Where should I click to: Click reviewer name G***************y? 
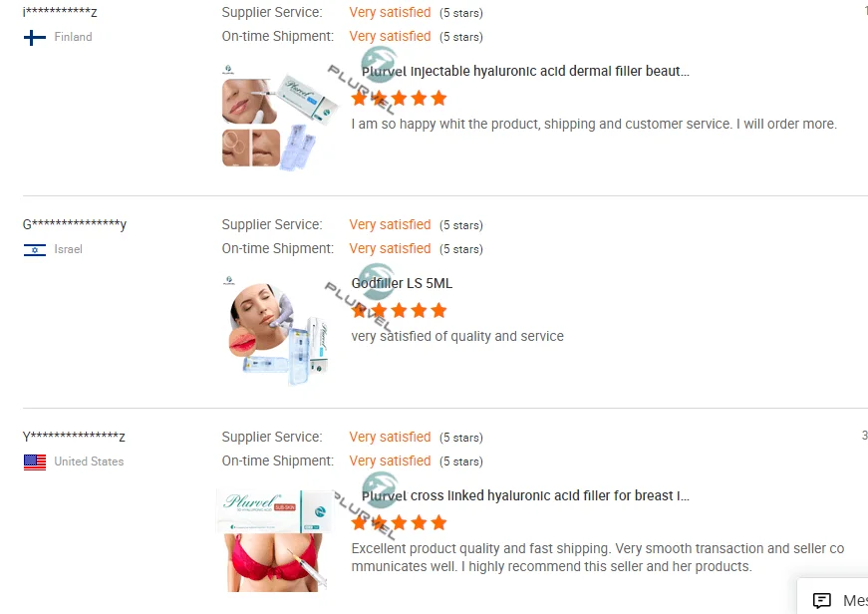click(x=74, y=225)
